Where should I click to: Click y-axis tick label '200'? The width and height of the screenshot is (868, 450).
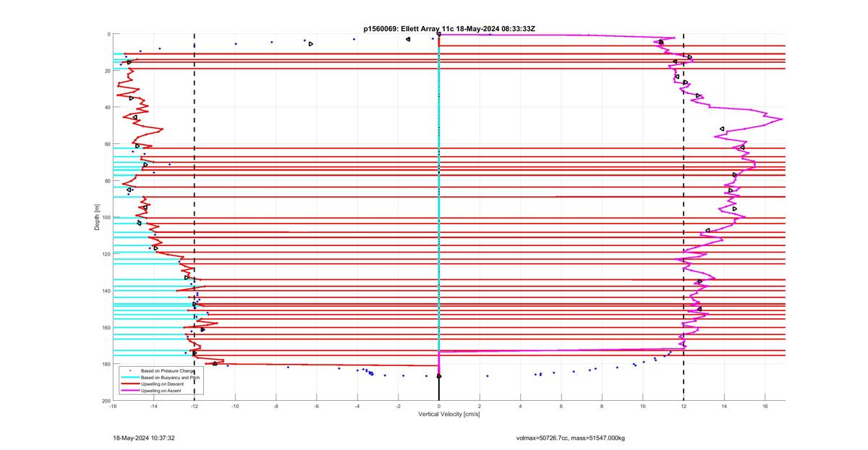click(x=106, y=401)
